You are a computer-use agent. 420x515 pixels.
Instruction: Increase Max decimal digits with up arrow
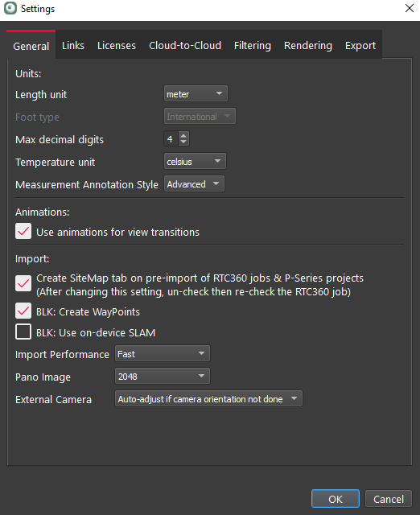point(183,135)
